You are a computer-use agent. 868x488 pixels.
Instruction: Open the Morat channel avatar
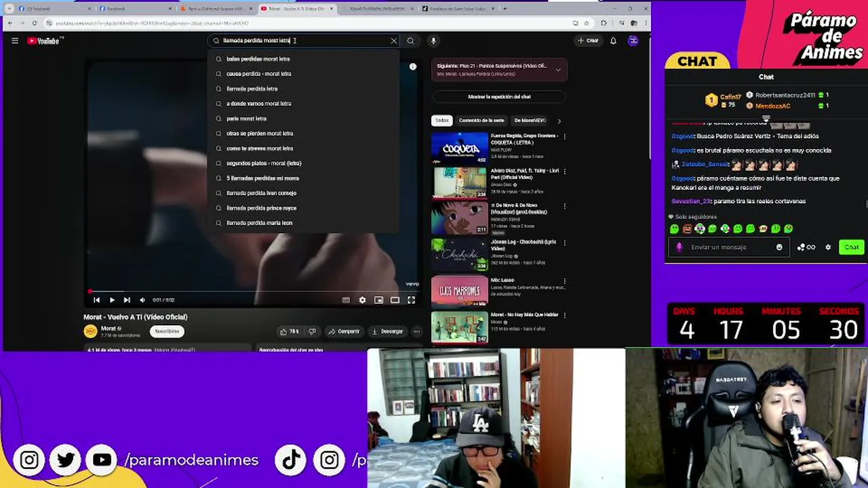pos(90,331)
